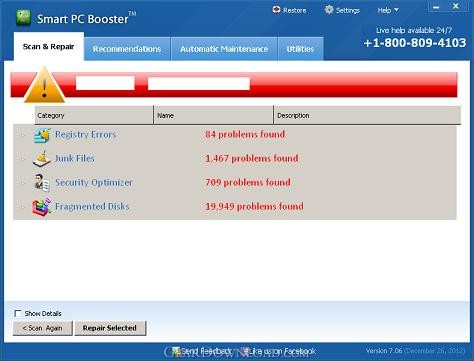Expand the Registry Errors tree row

tap(23, 135)
